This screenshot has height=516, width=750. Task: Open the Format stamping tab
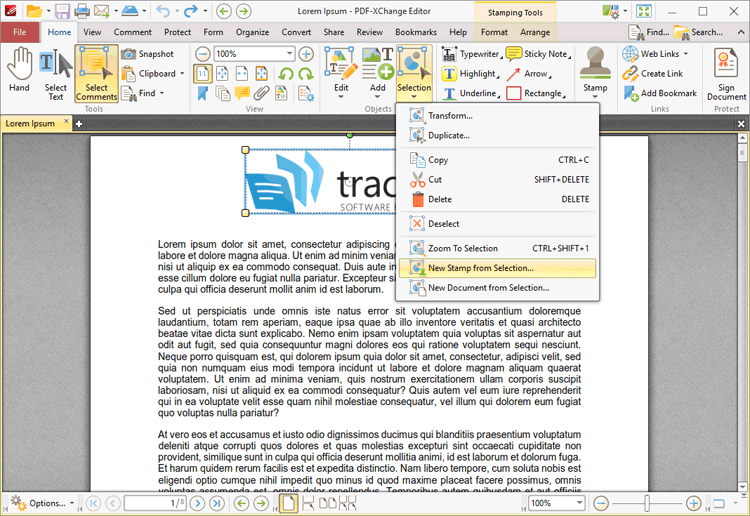tap(494, 32)
